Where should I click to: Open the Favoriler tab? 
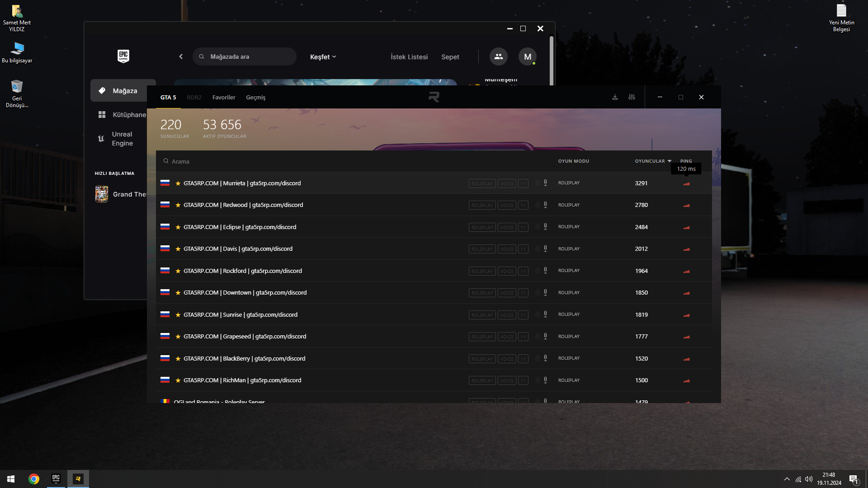tap(224, 97)
